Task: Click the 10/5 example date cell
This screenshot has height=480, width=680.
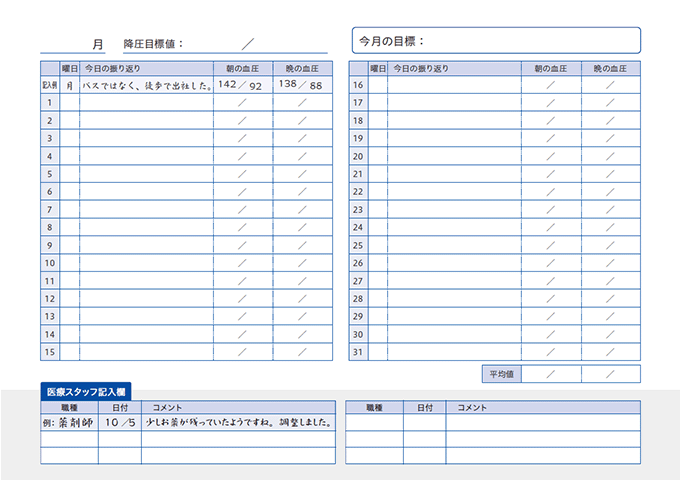Action: tap(119, 423)
